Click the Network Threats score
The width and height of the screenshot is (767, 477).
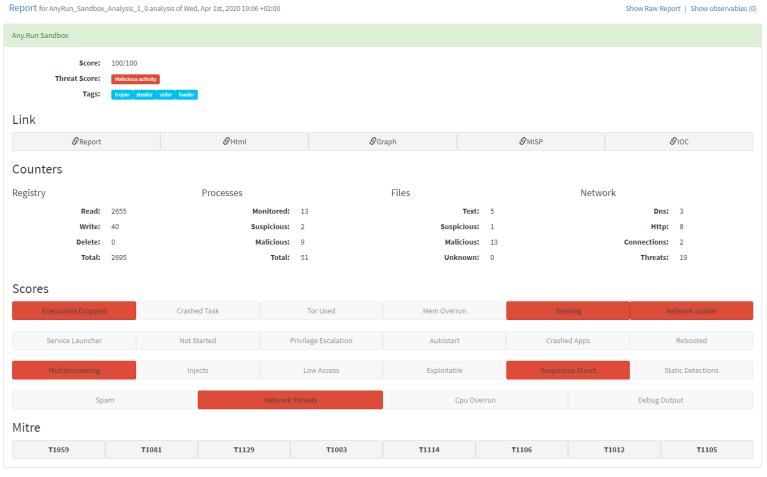click(290, 400)
